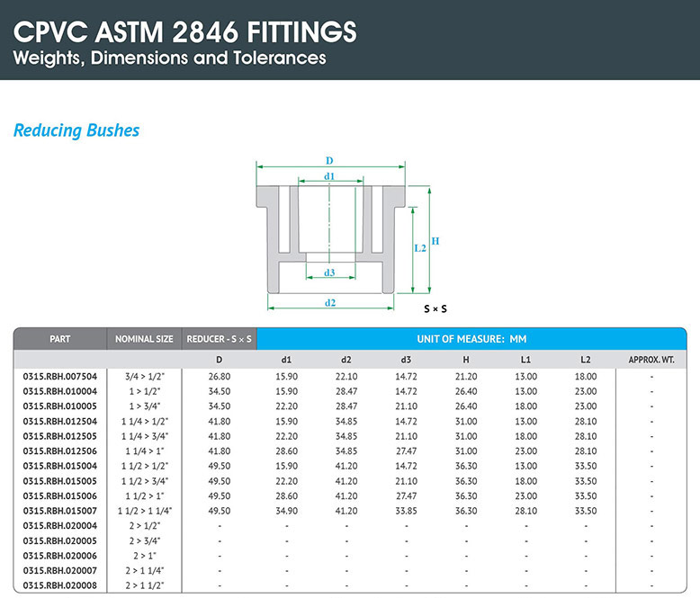
Task: Click the 2 > 1 1/4" nominal size cell
Action: coord(144,571)
